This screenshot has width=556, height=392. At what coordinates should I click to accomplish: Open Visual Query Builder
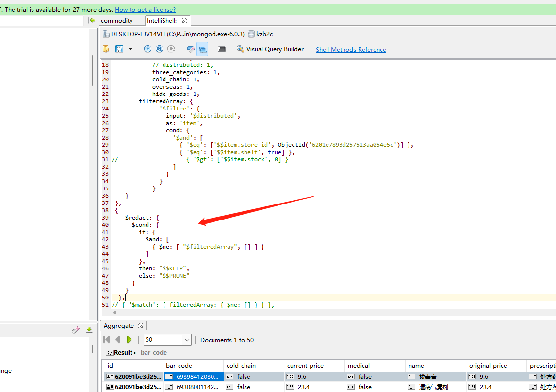pyautogui.click(x=270, y=49)
